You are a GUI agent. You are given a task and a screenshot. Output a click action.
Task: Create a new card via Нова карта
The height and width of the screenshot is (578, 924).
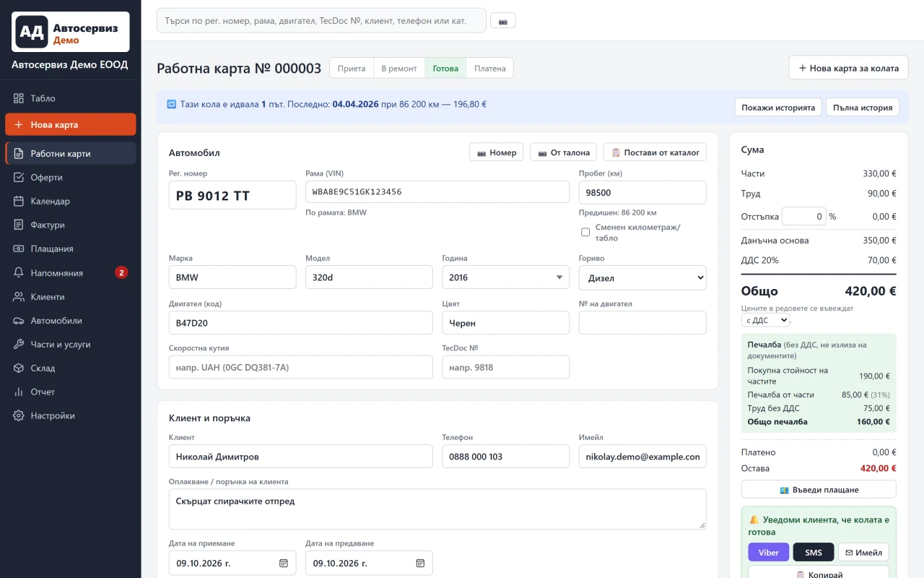[70, 124]
